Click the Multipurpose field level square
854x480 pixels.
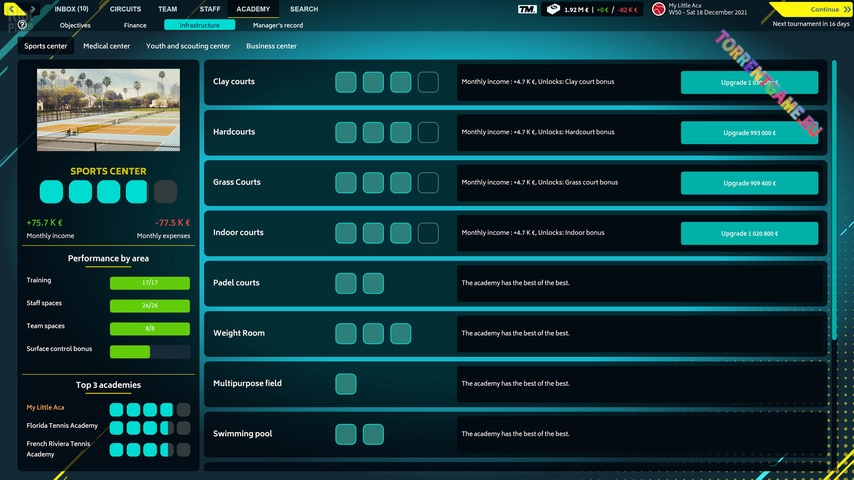[345, 384]
